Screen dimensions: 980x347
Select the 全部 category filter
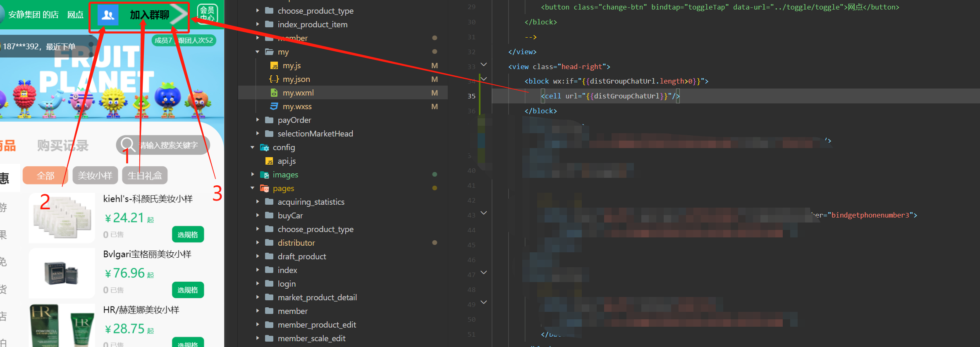click(45, 175)
